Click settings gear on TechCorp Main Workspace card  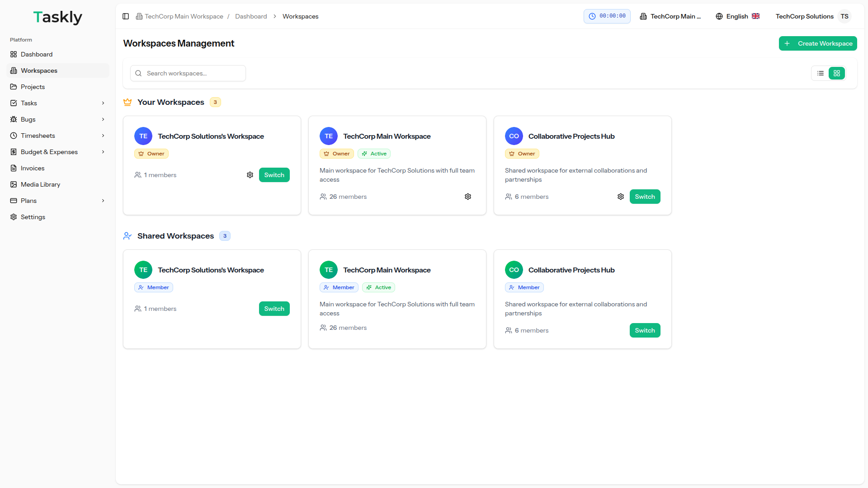(468, 197)
